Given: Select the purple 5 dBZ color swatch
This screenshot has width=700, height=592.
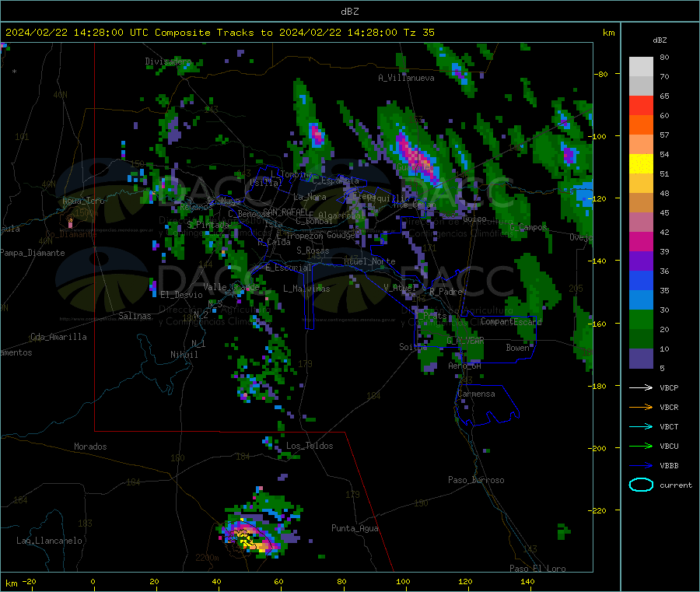Looking at the screenshot, I should point(641,359).
